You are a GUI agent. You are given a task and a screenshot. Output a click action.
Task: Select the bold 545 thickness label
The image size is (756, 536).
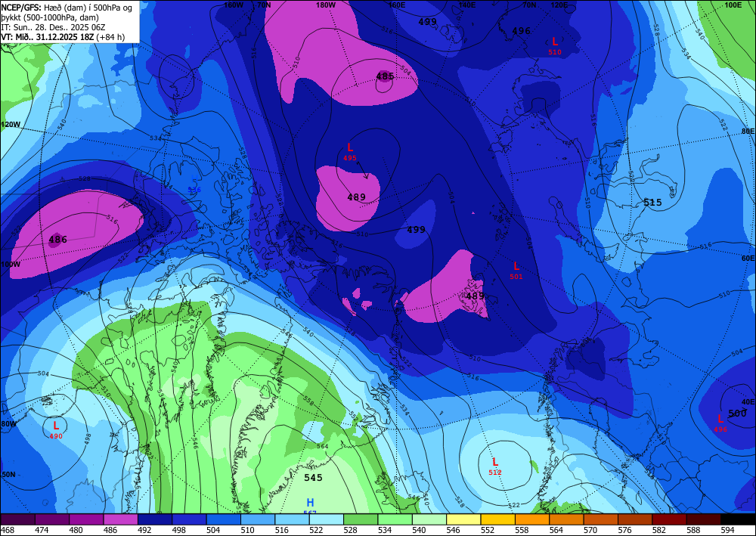point(314,478)
